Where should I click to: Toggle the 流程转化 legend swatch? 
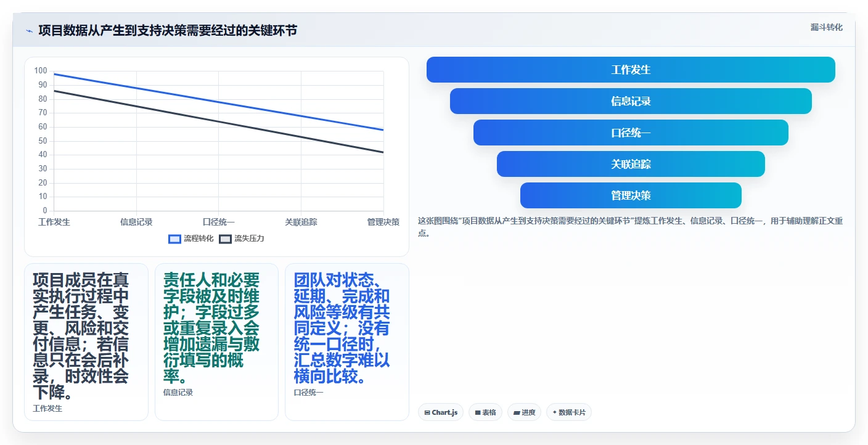point(175,239)
